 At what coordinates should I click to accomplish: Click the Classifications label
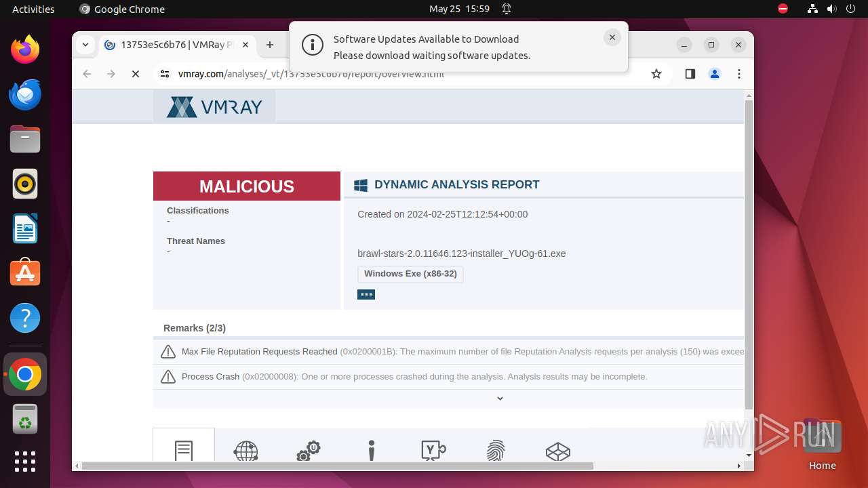pos(198,210)
